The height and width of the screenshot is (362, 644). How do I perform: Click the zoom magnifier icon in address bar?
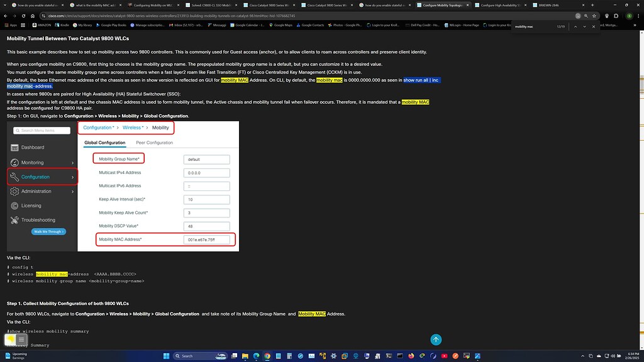click(585, 16)
